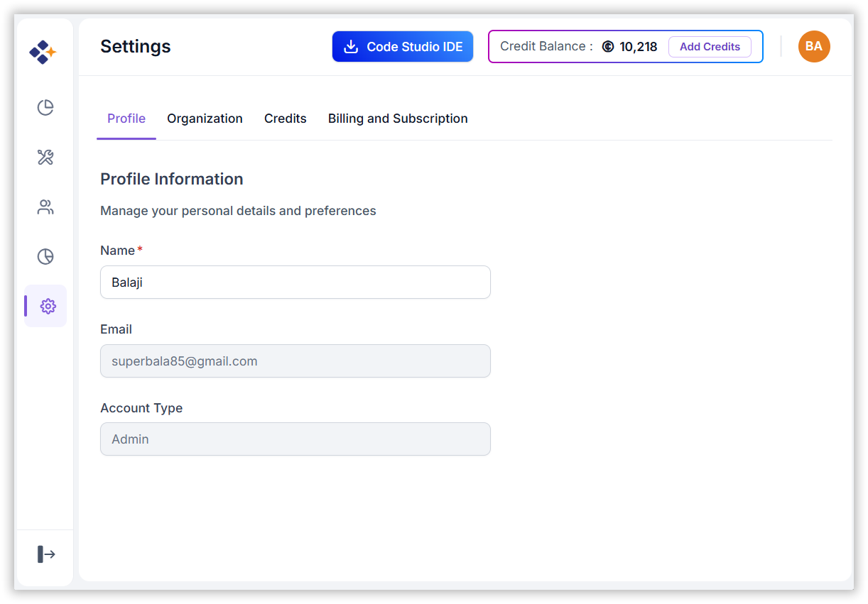Click the Account Type field
This screenshot has height=604, width=868.
point(295,439)
